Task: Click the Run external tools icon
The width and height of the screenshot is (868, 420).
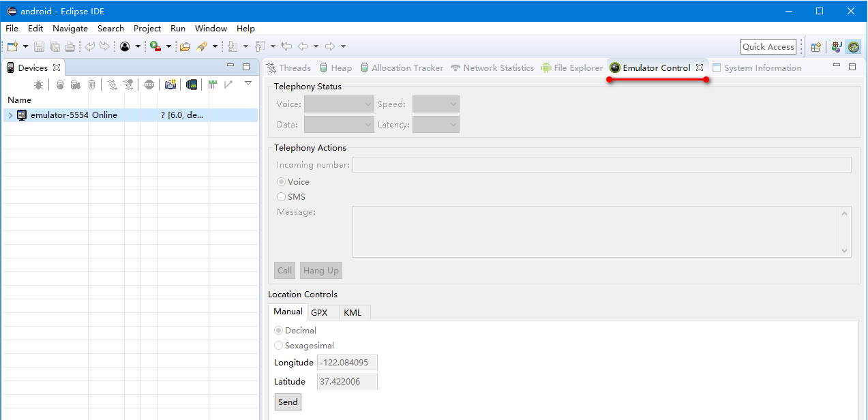Action: point(155,46)
